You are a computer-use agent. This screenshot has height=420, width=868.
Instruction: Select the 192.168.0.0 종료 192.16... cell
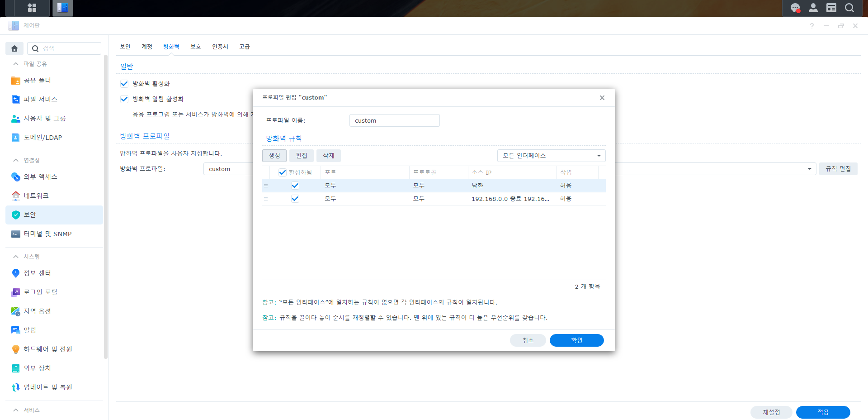pos(512,199)
